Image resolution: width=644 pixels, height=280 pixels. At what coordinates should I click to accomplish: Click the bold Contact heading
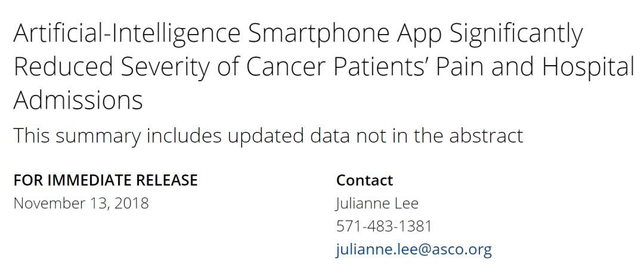click(x=364, y=180)
